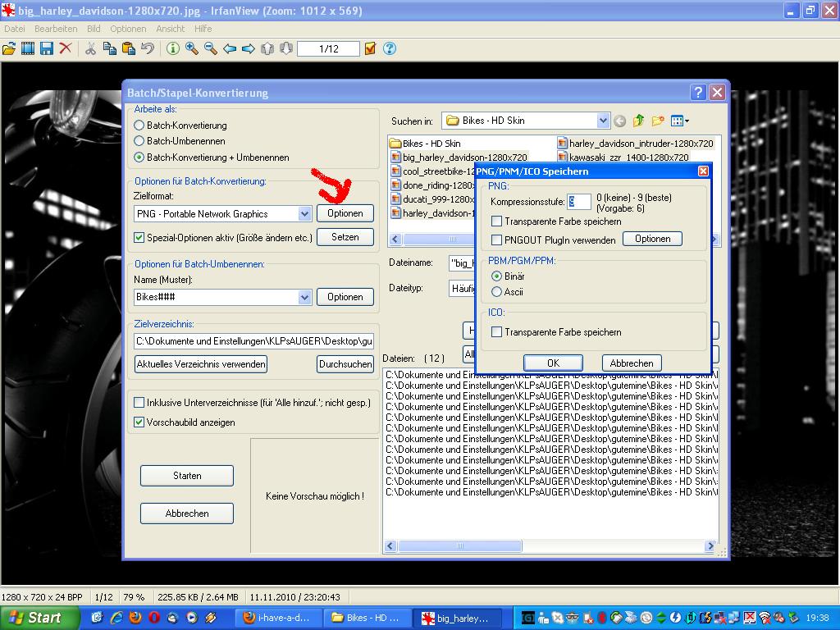Open Internet Explorer from quick launch bar

(116, 618)
